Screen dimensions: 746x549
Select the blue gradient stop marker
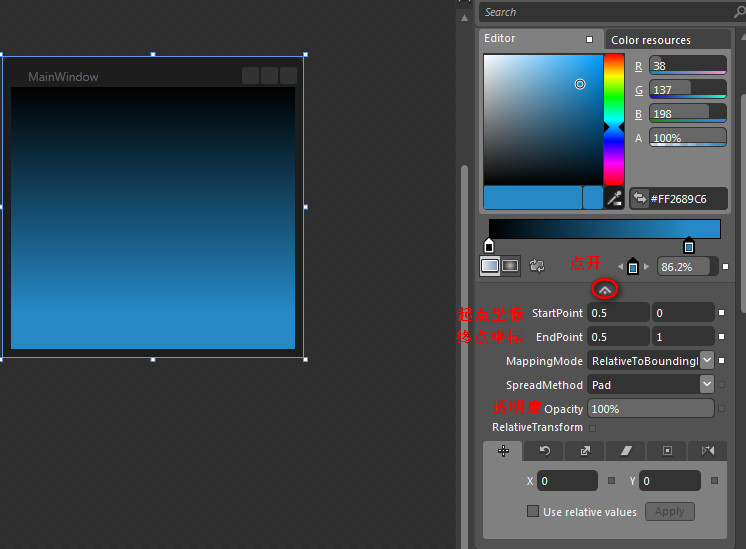coord(688,245)
